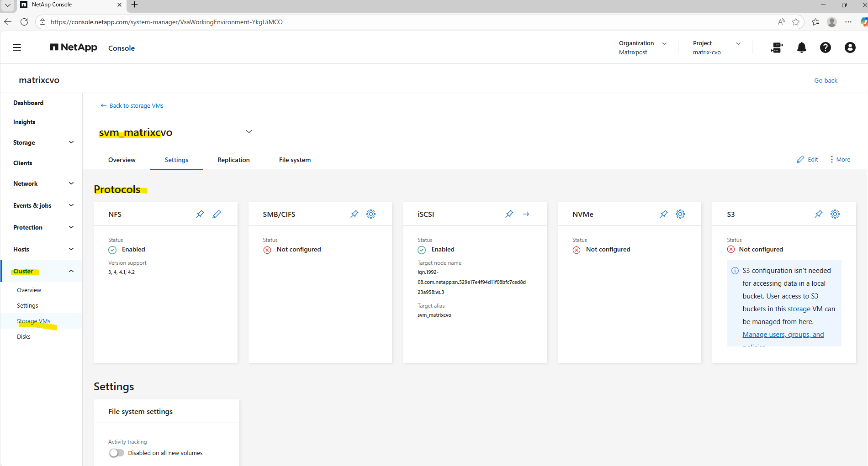868x466 pixels.
Task: Click the user account profile icon
Action: pos(850,47)
